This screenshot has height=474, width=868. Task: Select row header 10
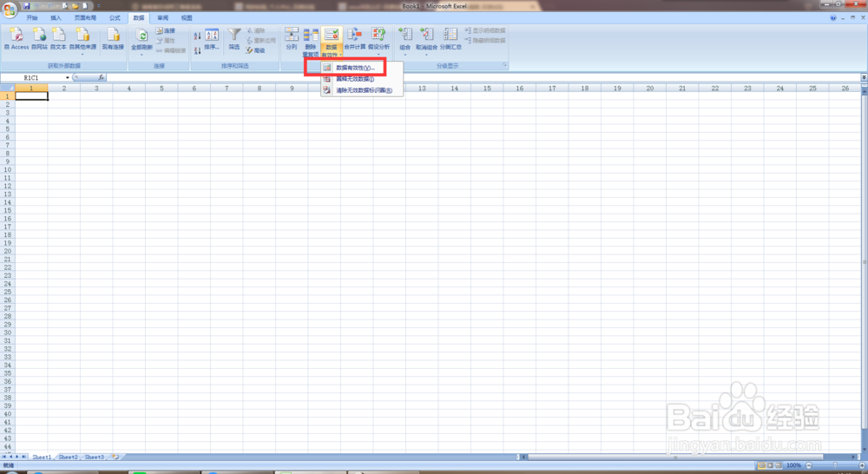[7, 169]
